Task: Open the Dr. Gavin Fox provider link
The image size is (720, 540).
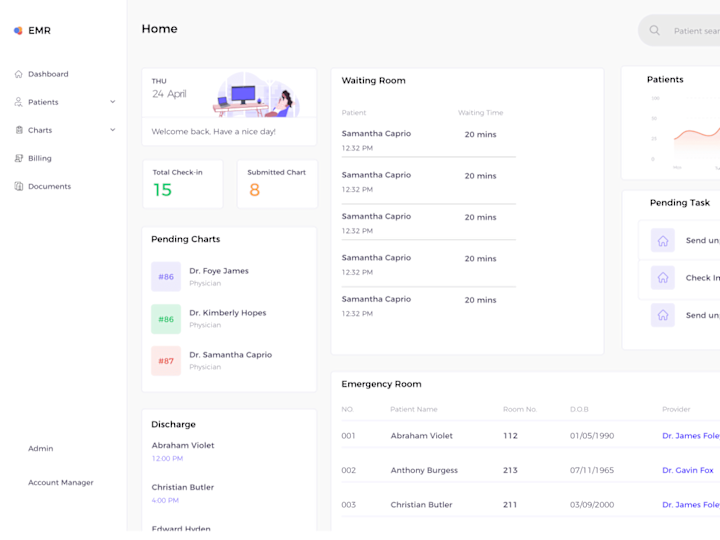Action: [687, 470]
